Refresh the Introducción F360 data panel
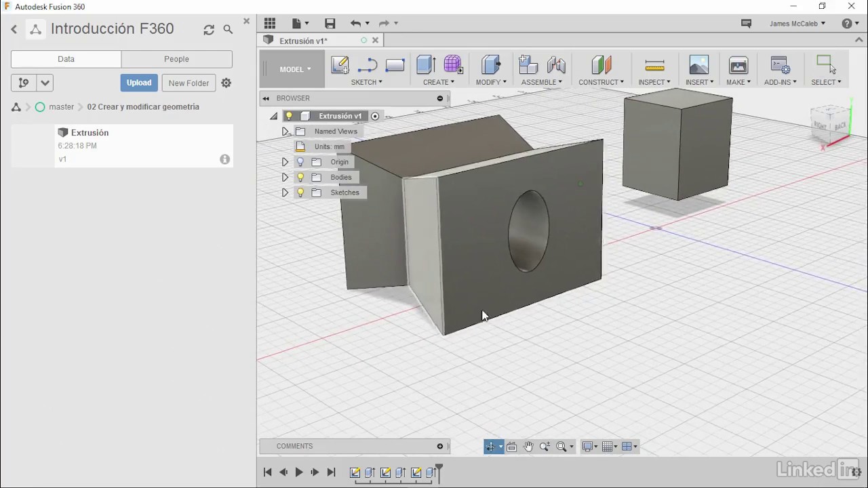 [209, 30]
